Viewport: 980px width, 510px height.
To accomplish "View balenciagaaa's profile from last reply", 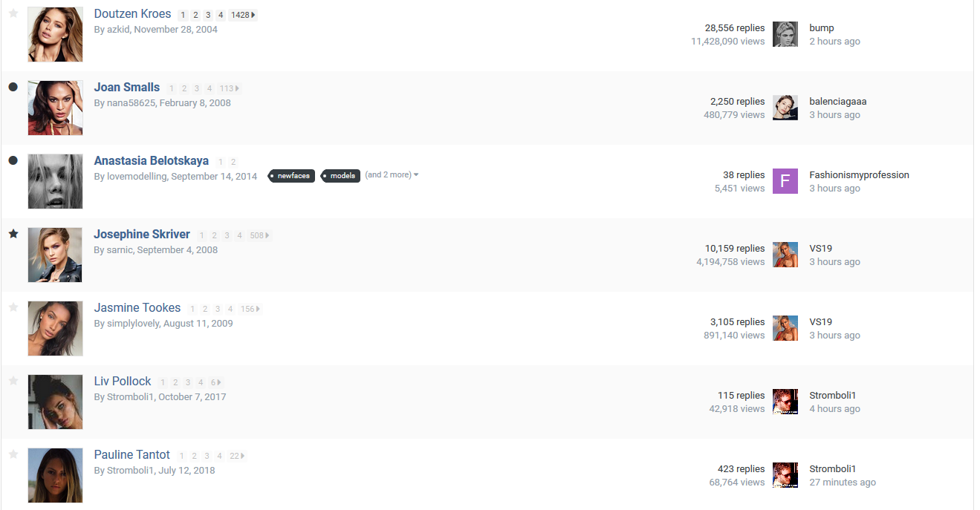I will (837, 102).
